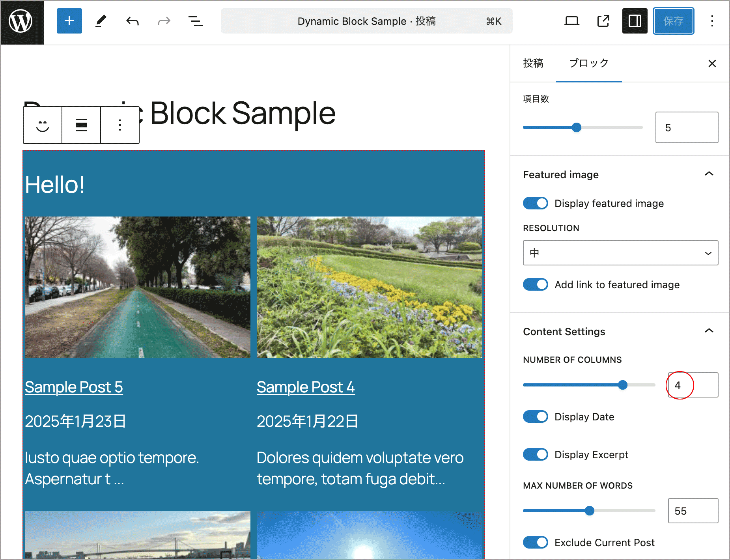Undo the last change
The image size is (730, 560).
coord(133,21)
